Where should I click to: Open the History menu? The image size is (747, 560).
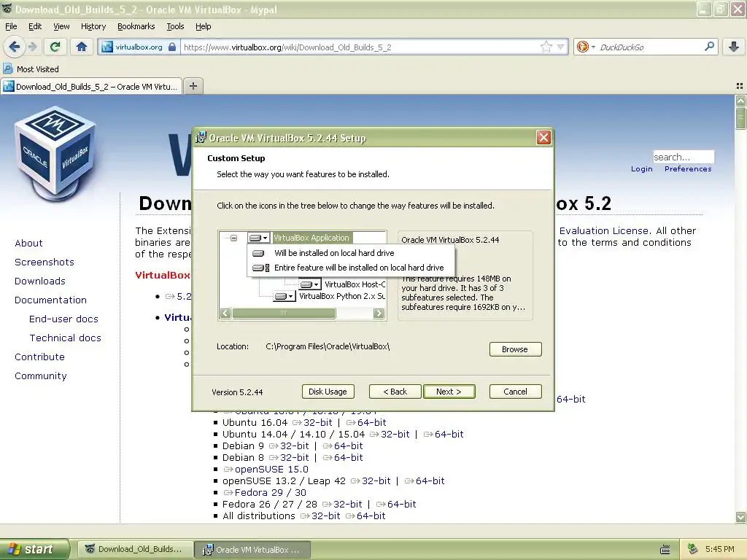pos(93,26)
